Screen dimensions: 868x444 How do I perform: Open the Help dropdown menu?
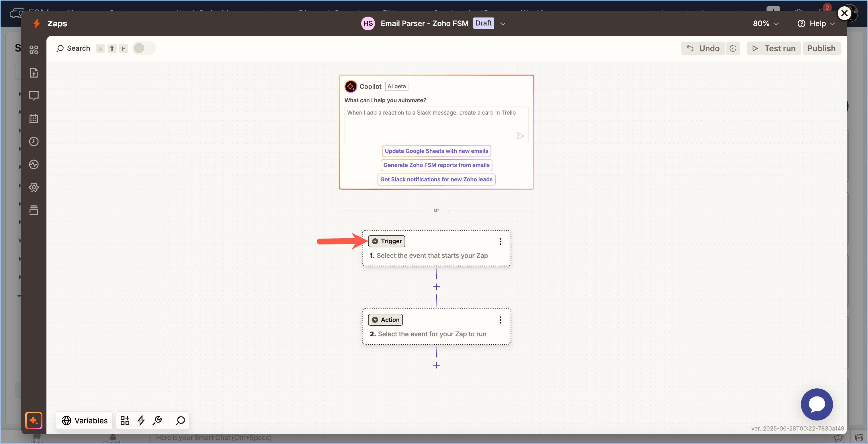pyautogui.click(x=816, y=23)
